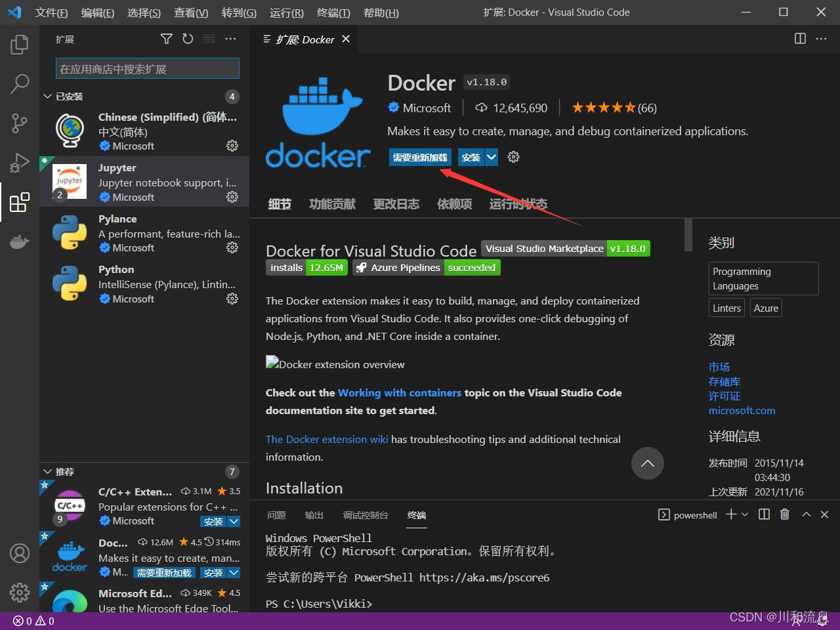The image size is (840, 630).
Task: Close the terminal panel
Action: (x=825, y=514)
